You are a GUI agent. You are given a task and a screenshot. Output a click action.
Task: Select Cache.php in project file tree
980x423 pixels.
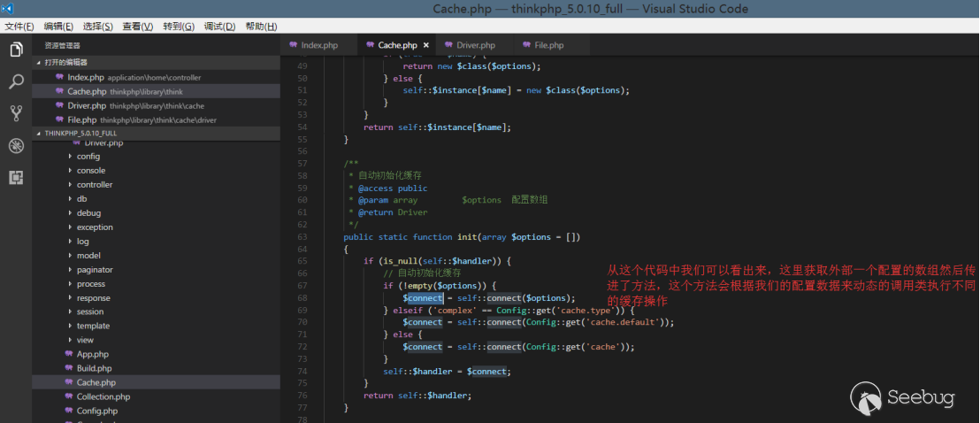[x=157, y=382]
